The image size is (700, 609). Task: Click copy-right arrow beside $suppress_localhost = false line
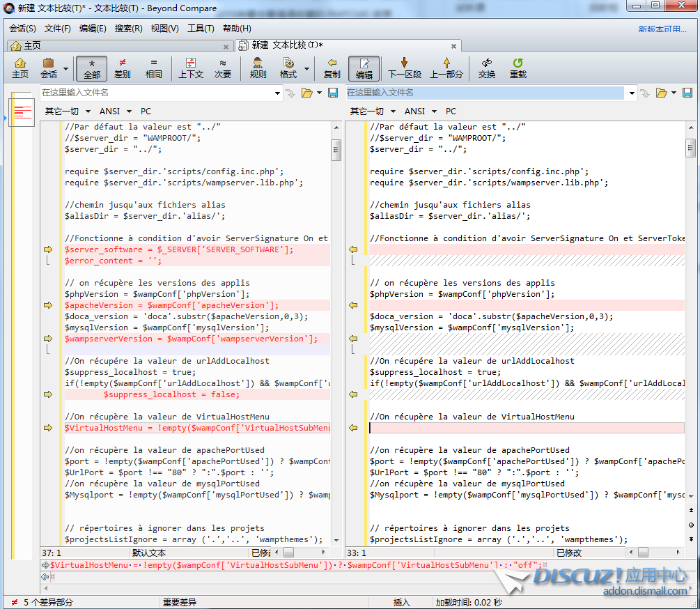coord(48,394)
